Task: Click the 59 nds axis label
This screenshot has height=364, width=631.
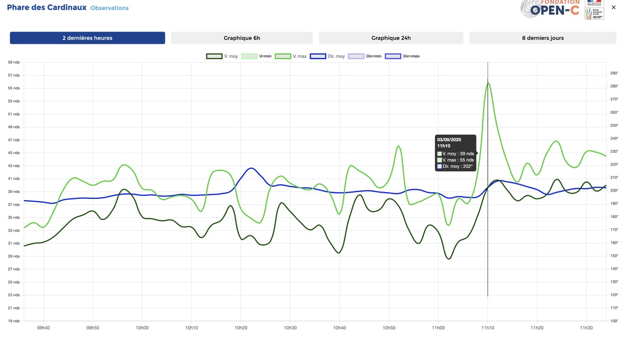Action: point(14,62)
